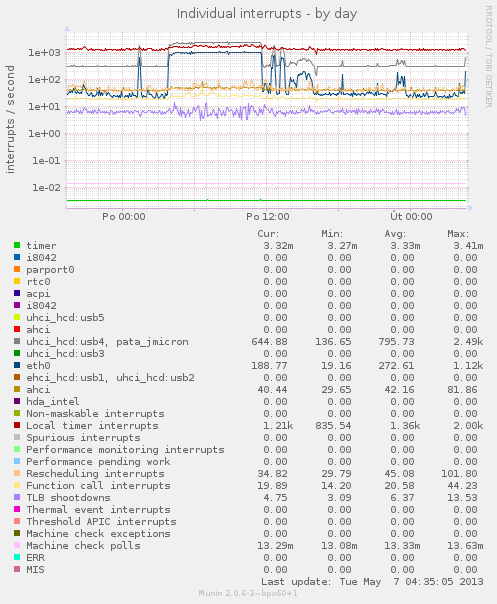Select the parport0 legend label
Viewport: 497px width, 604px height.
coord(50,270)
